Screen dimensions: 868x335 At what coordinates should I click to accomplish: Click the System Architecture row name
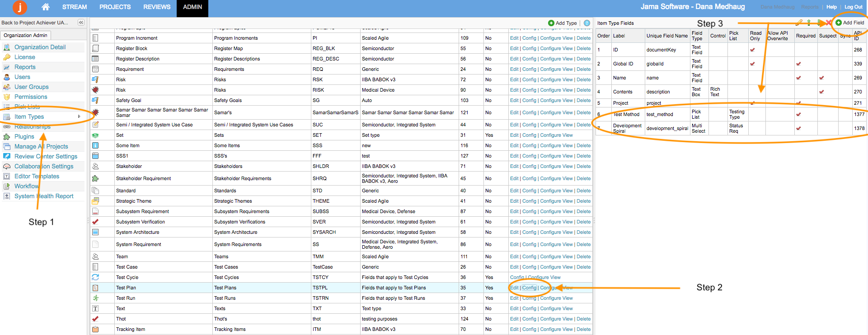(137, 232)
